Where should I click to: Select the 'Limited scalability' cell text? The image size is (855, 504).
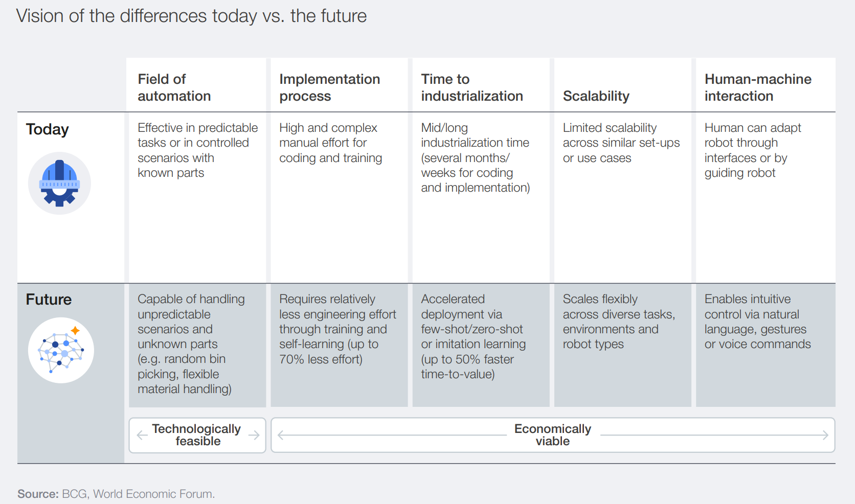click(x=610, y=128)
